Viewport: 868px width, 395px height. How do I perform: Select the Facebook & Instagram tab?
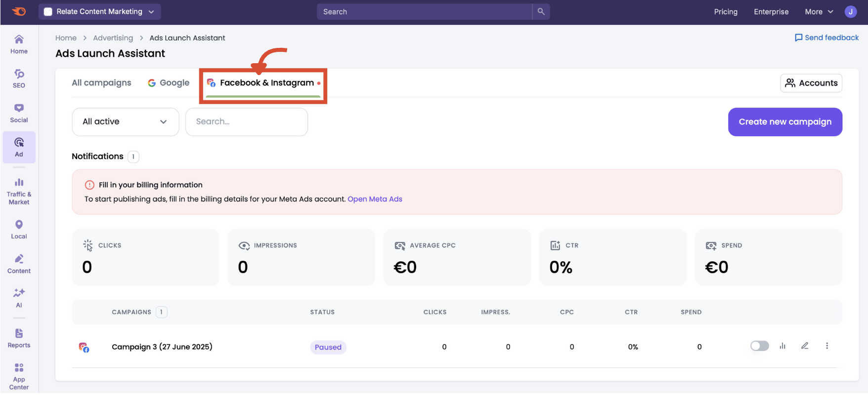(263, 83)
